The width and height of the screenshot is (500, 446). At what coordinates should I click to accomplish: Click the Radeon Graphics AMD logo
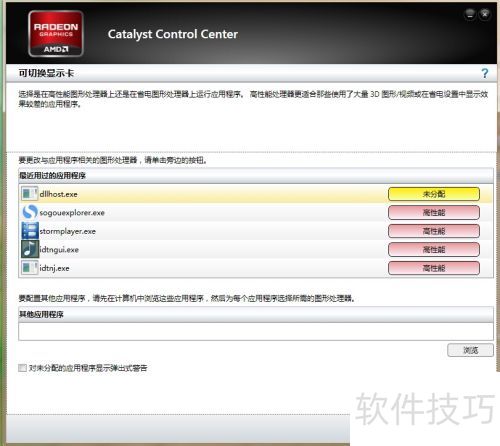point(56,33)
